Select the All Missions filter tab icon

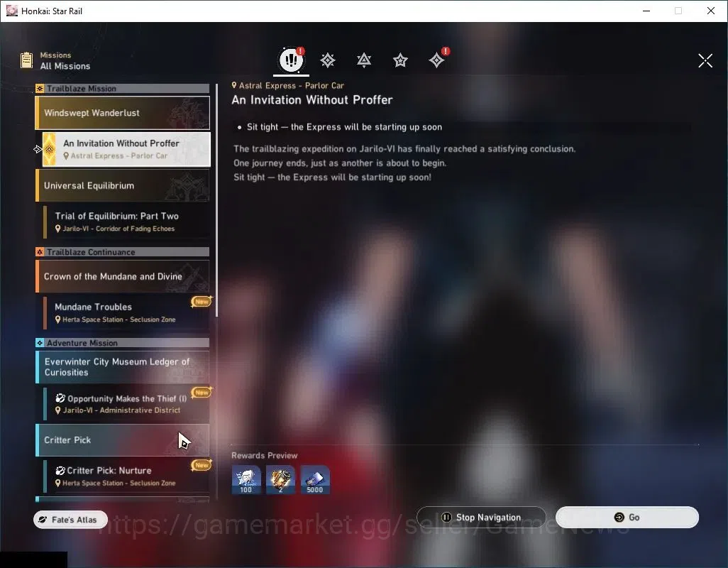pos(291,60)
